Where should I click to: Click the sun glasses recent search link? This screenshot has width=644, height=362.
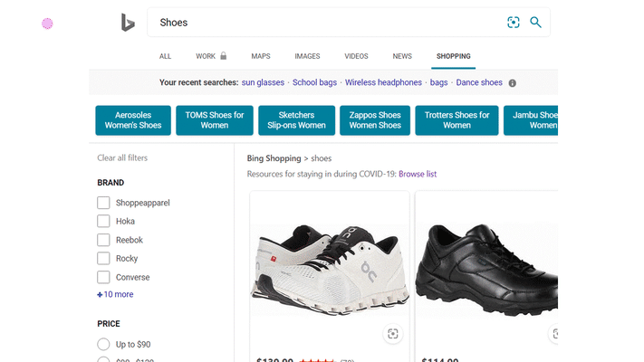[x=263, y=82]
